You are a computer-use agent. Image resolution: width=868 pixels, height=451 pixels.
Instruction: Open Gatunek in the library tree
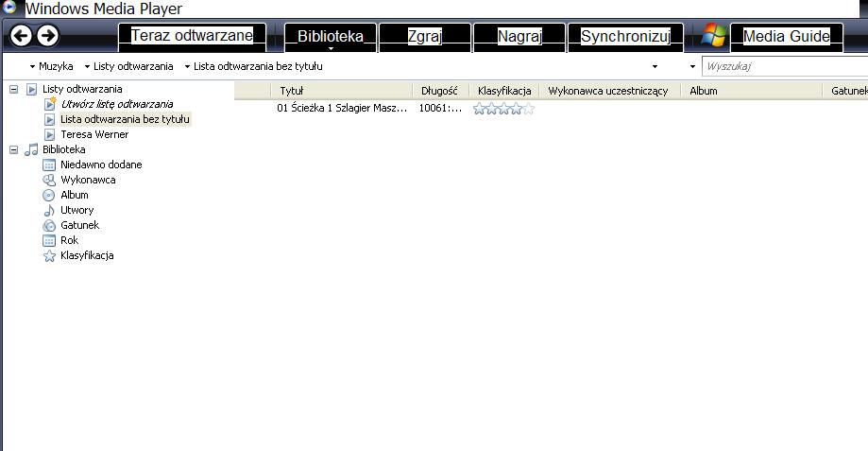click(79, 225)
